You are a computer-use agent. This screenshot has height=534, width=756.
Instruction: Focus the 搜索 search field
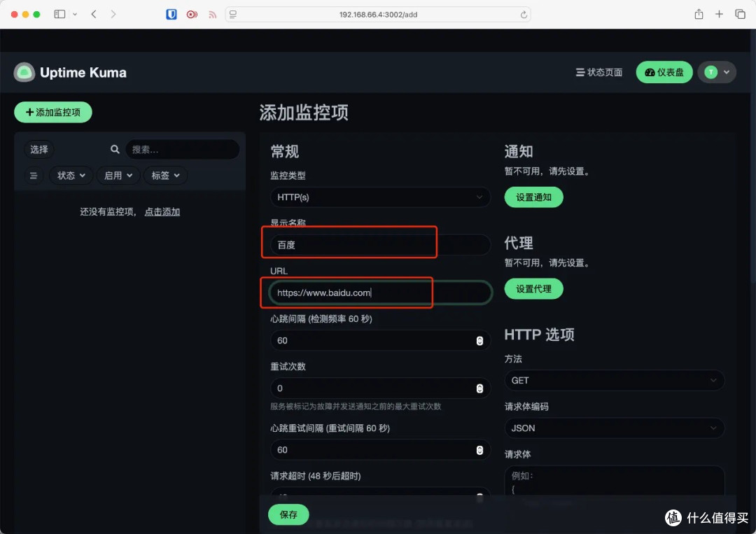click(x=182, y=149)
